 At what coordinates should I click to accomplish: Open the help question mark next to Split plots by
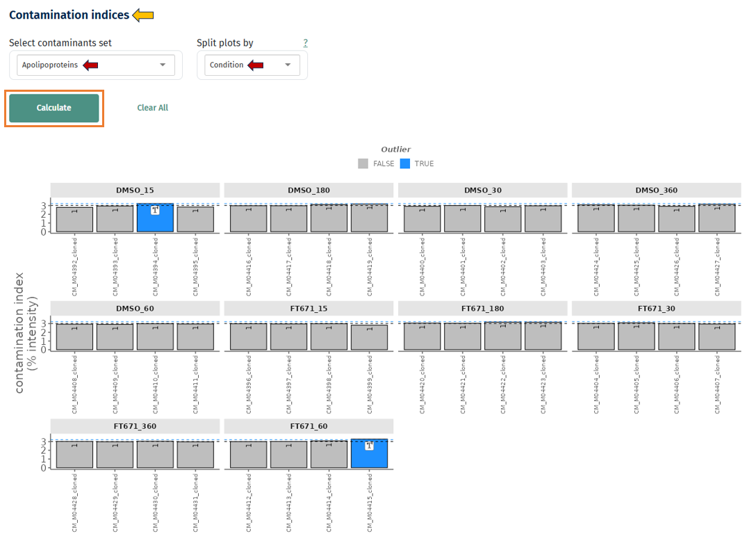point(305,43)
